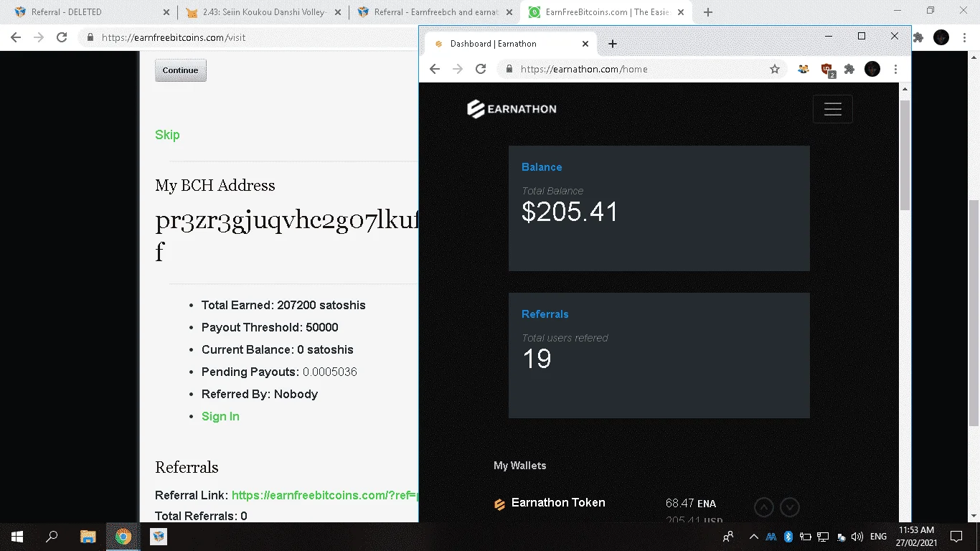Open profile avatar in back Chrome window
This screenshot has height=551, width=980.
click(941, 37)
